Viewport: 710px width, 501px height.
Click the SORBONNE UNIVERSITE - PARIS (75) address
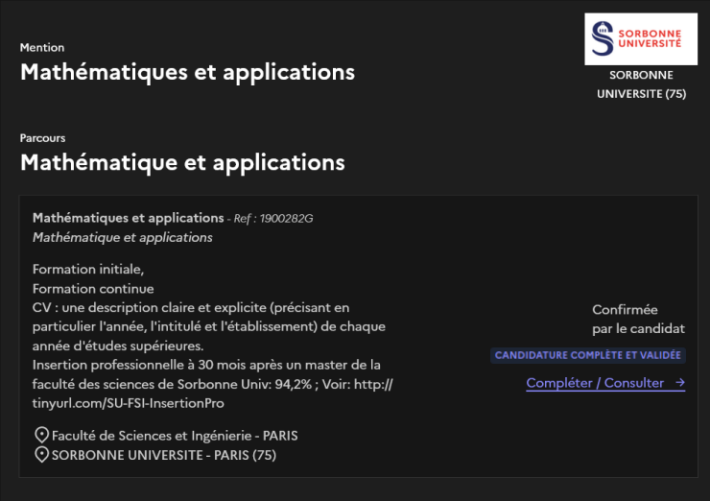pyautogui.click(x=164, y=455)
